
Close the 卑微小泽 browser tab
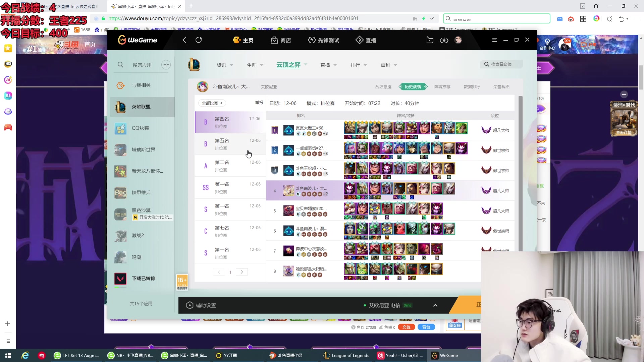(180, 6)
